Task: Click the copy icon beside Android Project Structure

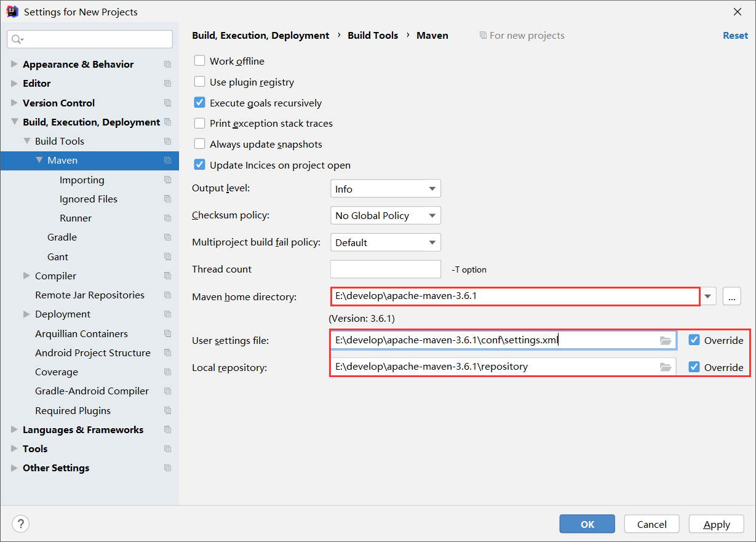Action: [167, 353]
